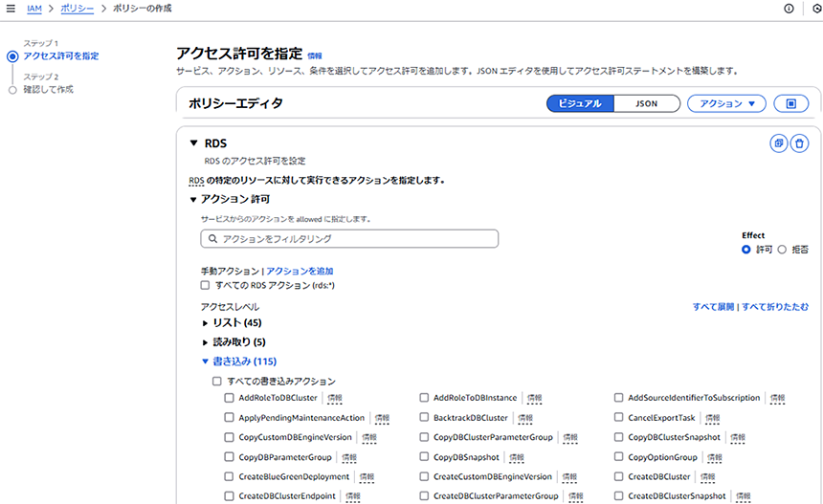
Task: Open the hamburger navigation menu
Action: point(11,9)
